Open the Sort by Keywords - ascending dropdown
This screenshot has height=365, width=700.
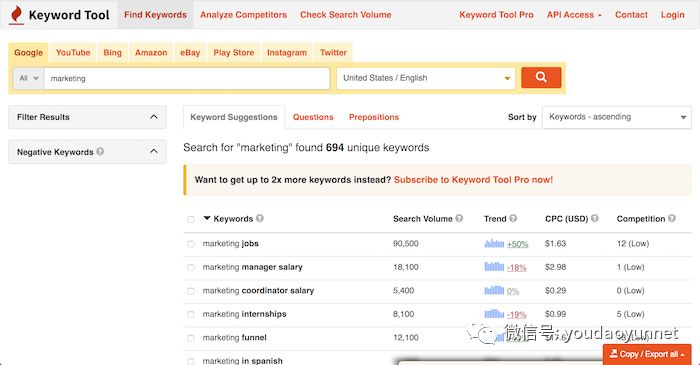(x=617, y=117)
